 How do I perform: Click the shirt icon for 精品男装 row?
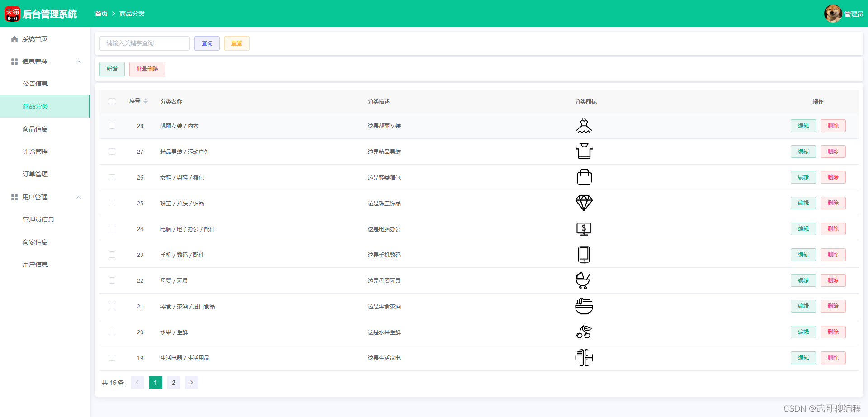584,151
